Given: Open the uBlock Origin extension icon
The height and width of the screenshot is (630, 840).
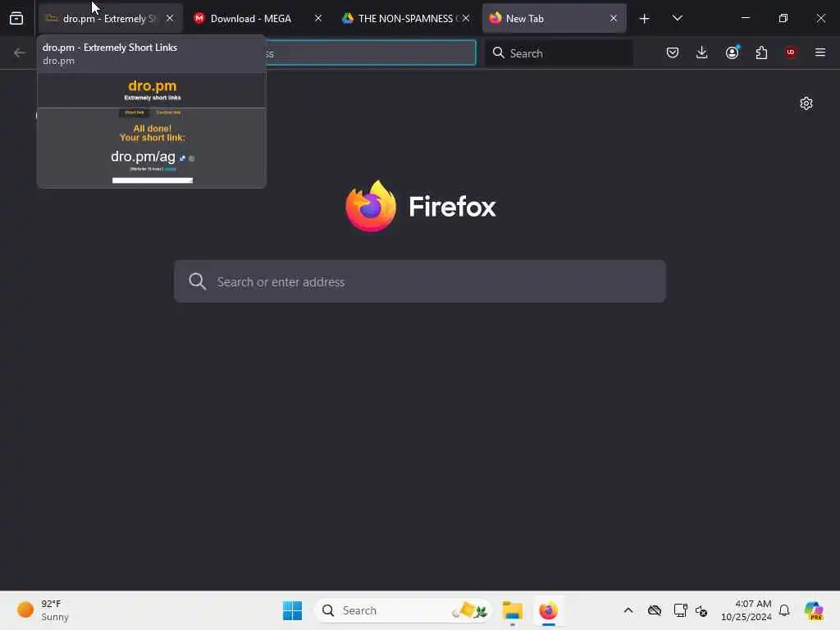Looking at the screenshot, I should [x=791, y=52].
